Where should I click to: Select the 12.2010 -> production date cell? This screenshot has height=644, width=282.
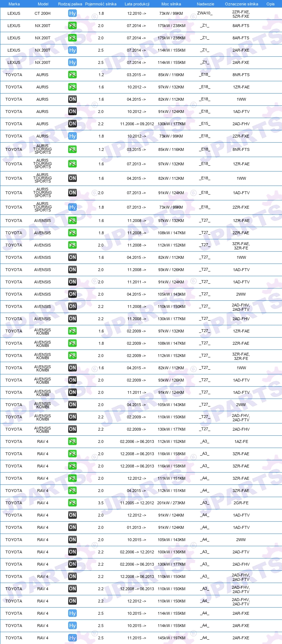pos(137,13)
